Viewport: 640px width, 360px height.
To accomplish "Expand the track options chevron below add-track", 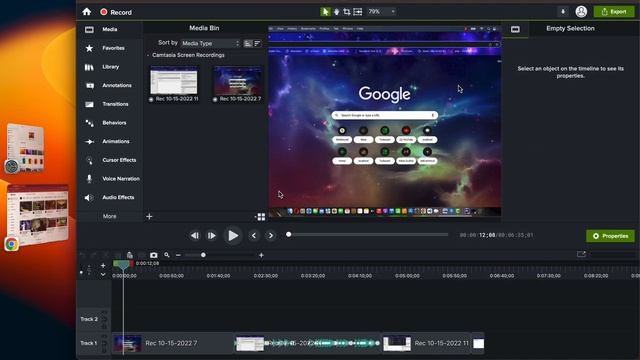I will [103, 274].
